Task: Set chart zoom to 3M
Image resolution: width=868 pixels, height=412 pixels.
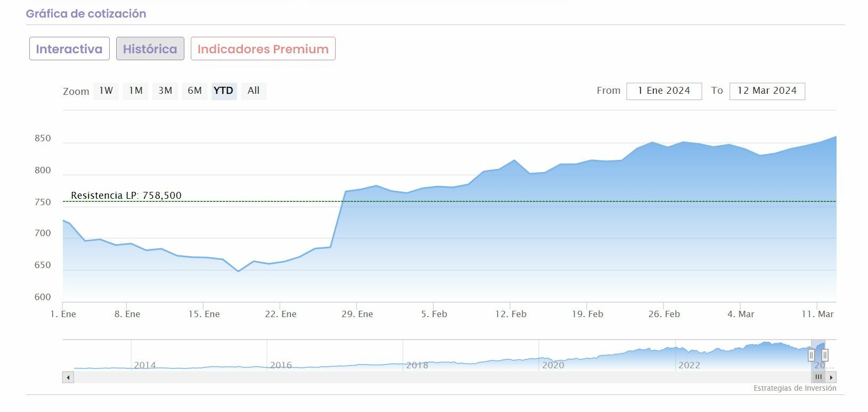Action: (165, 91)
